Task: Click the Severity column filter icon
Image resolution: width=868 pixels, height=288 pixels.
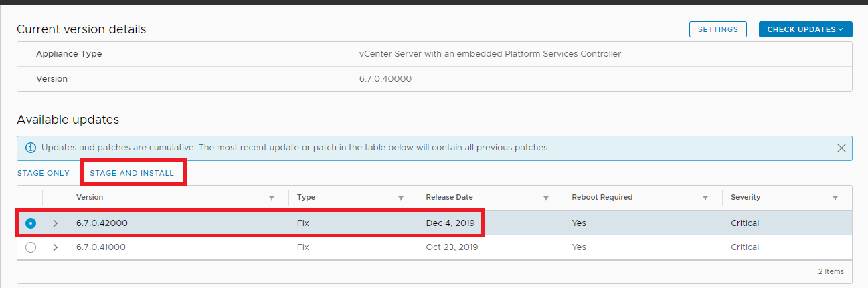Action: click(x=835, y=198)
